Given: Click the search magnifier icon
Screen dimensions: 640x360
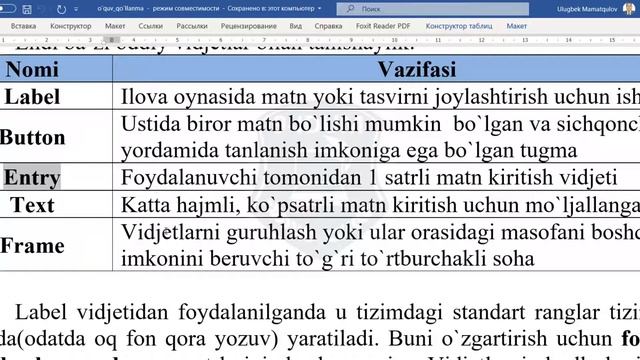Looking at the screenshot, I should click(x=350, y=9).
